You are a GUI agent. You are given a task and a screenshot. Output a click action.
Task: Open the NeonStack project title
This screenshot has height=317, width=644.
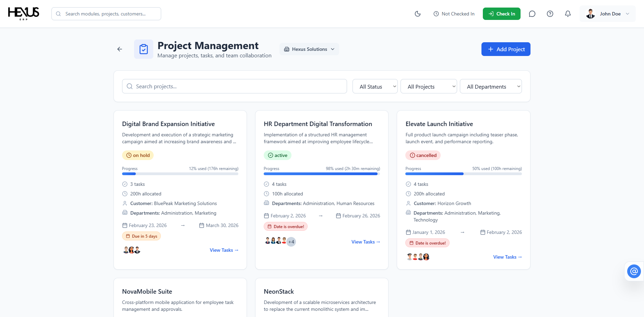pyautogui.click(x=279, y=292)
